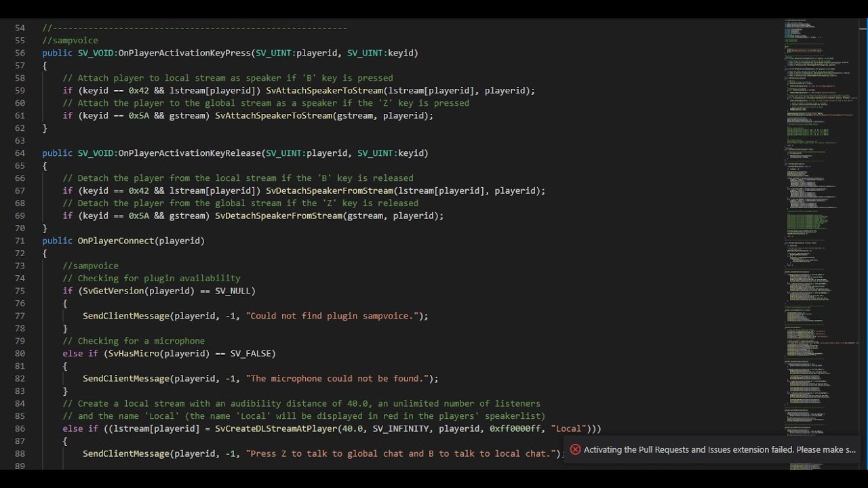Click OnPlayerConnect function declaration
Image resolution: width=868 pixels, height=488 pixels.
tap(115, 241)
